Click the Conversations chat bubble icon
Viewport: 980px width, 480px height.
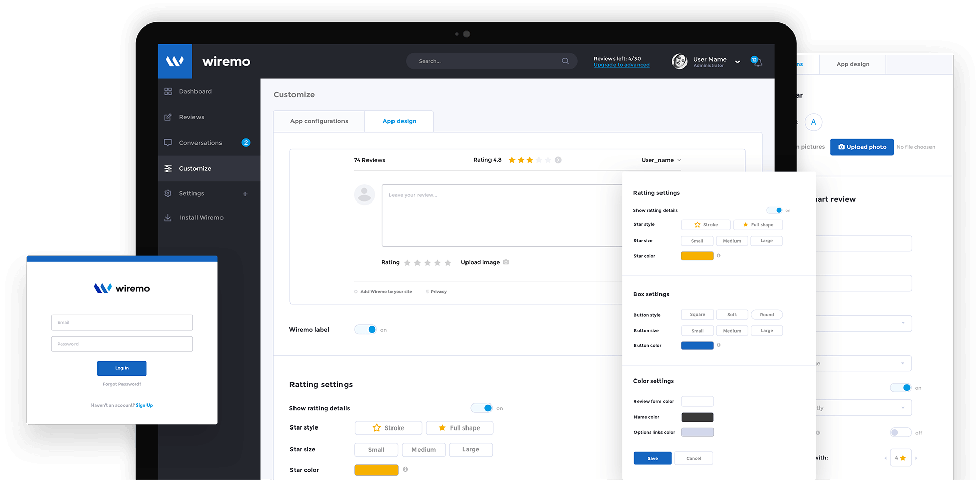coord(168,143)
